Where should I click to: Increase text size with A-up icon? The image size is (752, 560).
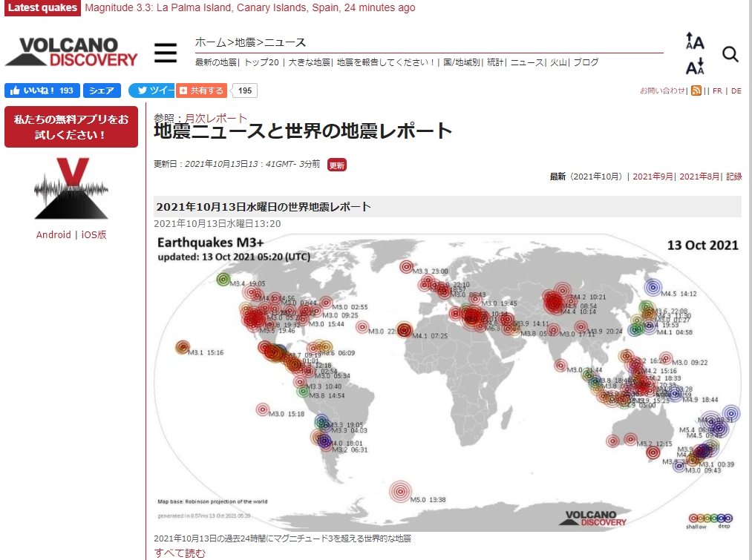point(694,41)
